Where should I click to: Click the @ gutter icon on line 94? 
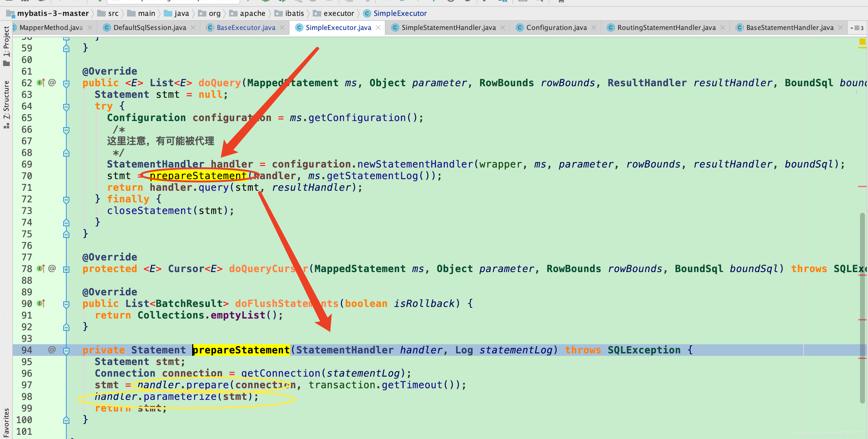tap(52, 350)
